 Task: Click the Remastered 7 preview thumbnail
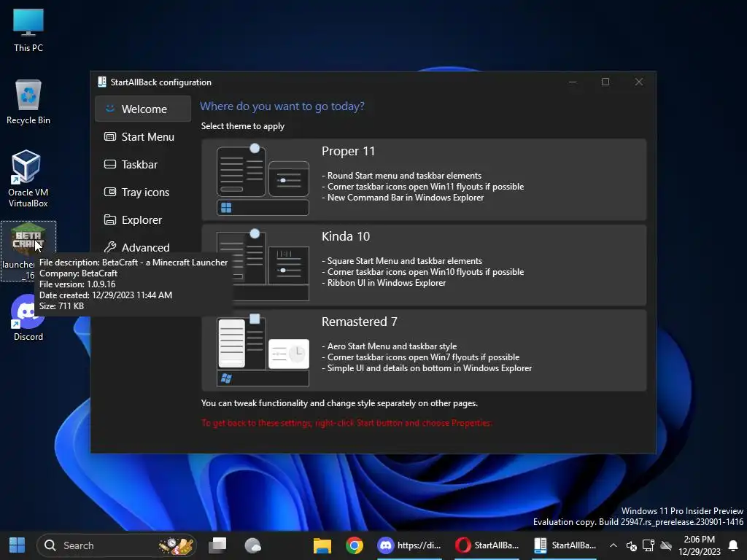(263, 350)
